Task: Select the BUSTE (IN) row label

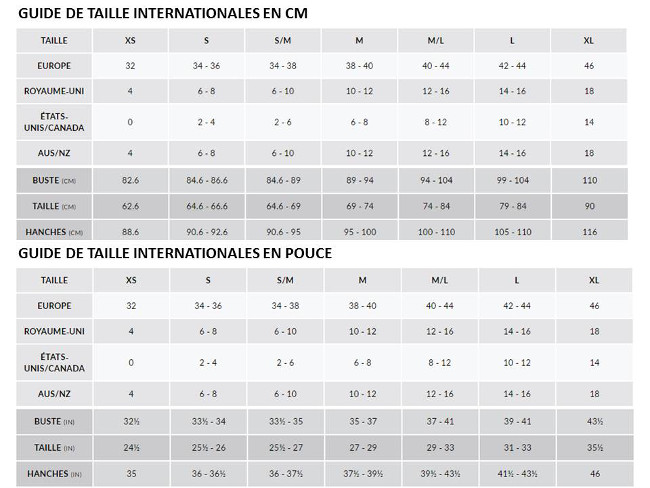Action: coord(55,421)
